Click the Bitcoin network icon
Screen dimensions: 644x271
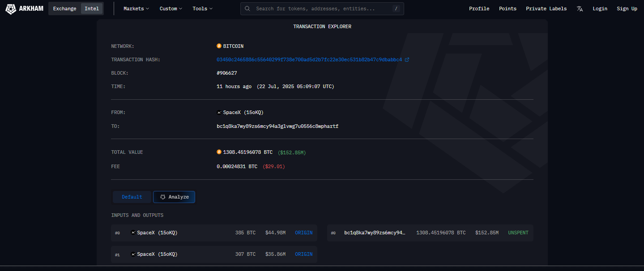click(219, 46)
